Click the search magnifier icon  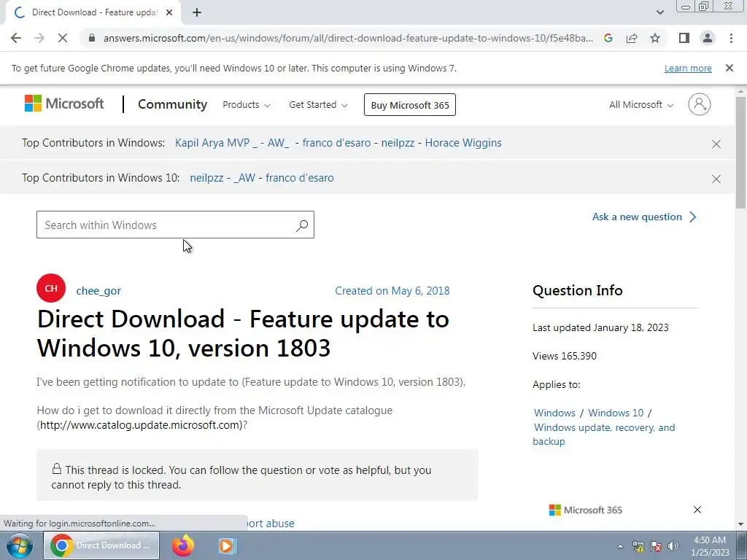(302, 225)
